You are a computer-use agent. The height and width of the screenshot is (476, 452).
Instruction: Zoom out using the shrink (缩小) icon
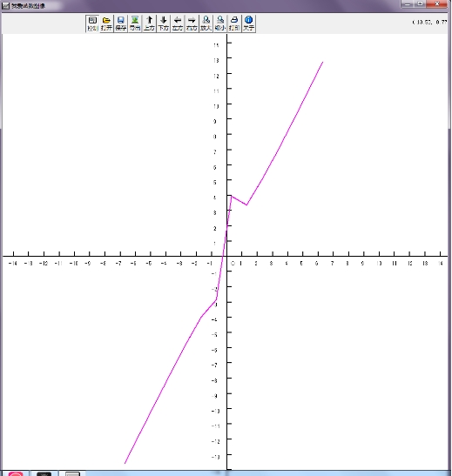[x=220, y=23]
